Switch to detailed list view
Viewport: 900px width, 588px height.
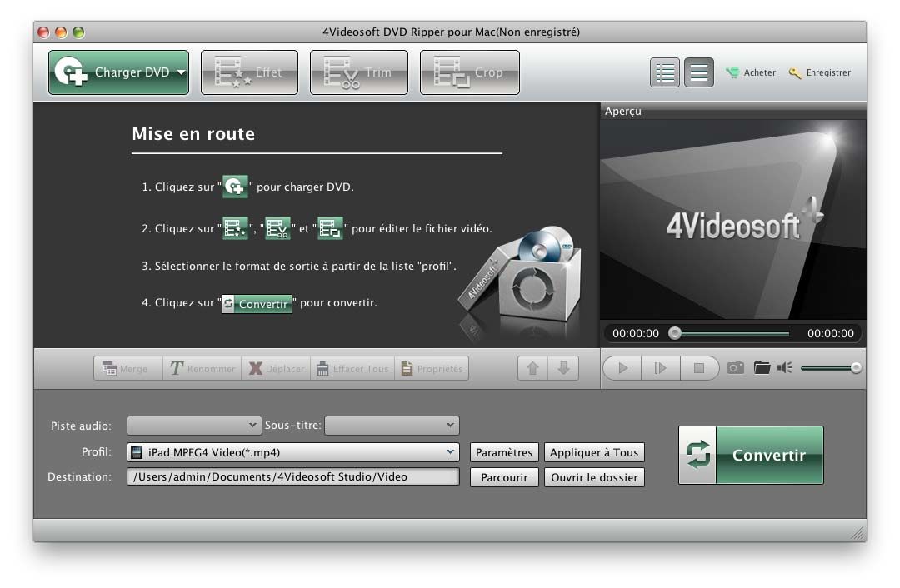[x=665, y=72]
